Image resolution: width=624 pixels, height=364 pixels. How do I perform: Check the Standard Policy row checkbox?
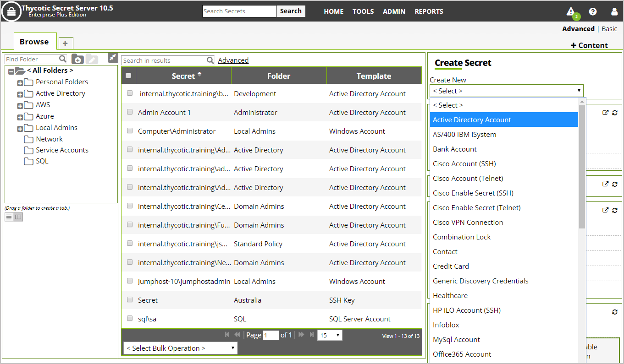click(130, 243)
